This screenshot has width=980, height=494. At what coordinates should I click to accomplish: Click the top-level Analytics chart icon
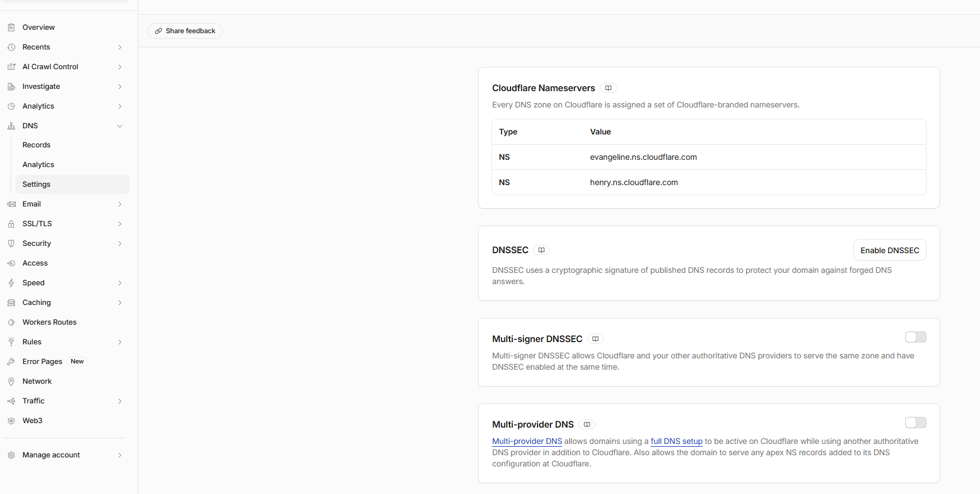[x=11, y=106]
